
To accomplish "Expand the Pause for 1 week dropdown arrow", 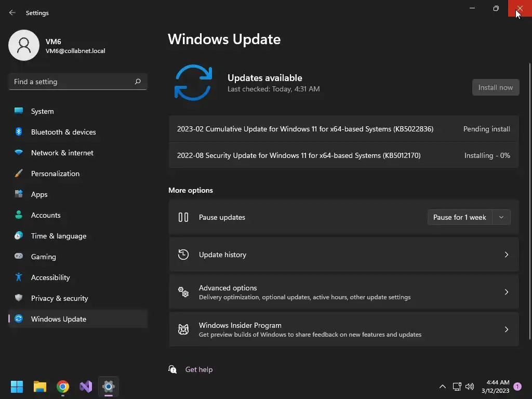I will click(x=501, y=217).
